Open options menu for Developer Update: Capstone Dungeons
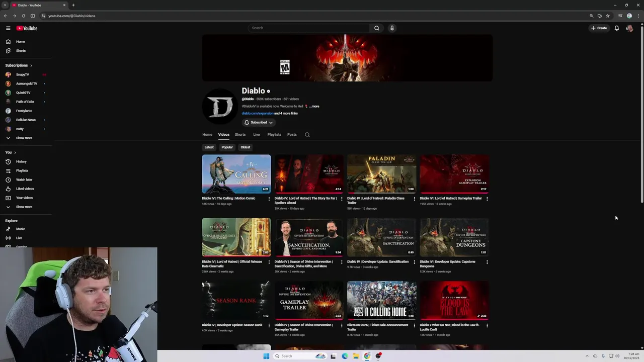The image size is (644, 362). coord(487,262)
